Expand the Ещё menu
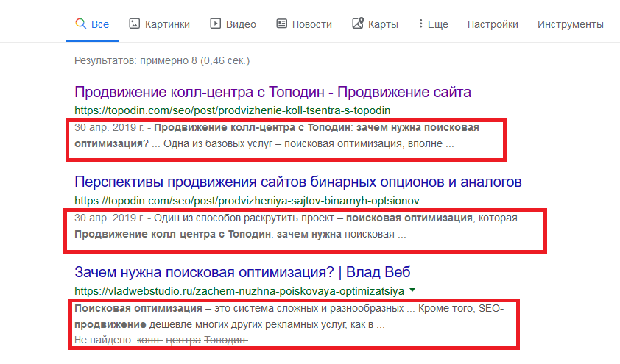Viewport: 620px width, 364px height. pos(434,24)
